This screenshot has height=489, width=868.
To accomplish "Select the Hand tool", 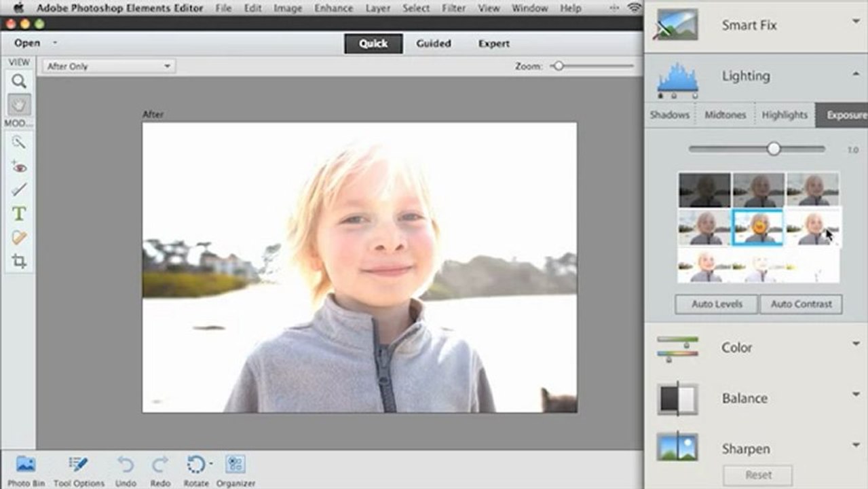I will pos(19,105).
